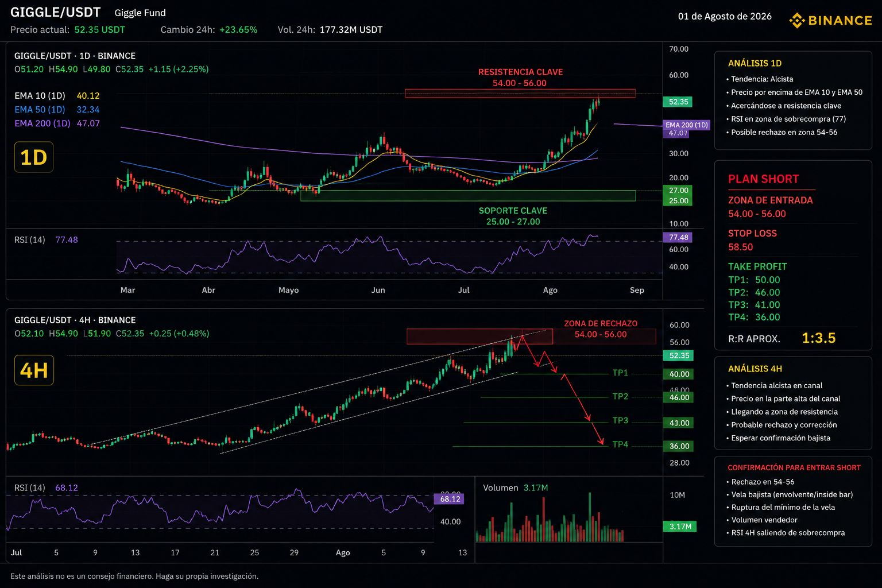
Task: Click the ANÁLISIS 4H panel heading
Action: [755, 369]
